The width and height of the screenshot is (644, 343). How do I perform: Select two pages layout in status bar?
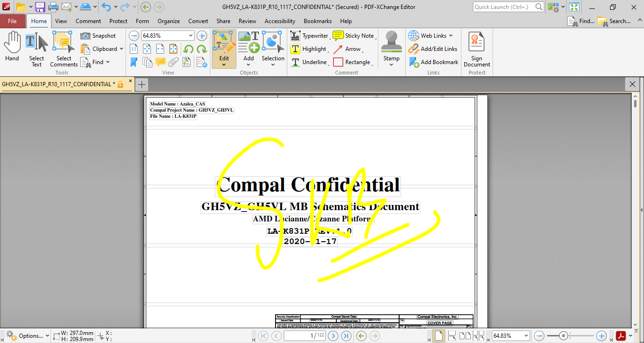point(465,336)
